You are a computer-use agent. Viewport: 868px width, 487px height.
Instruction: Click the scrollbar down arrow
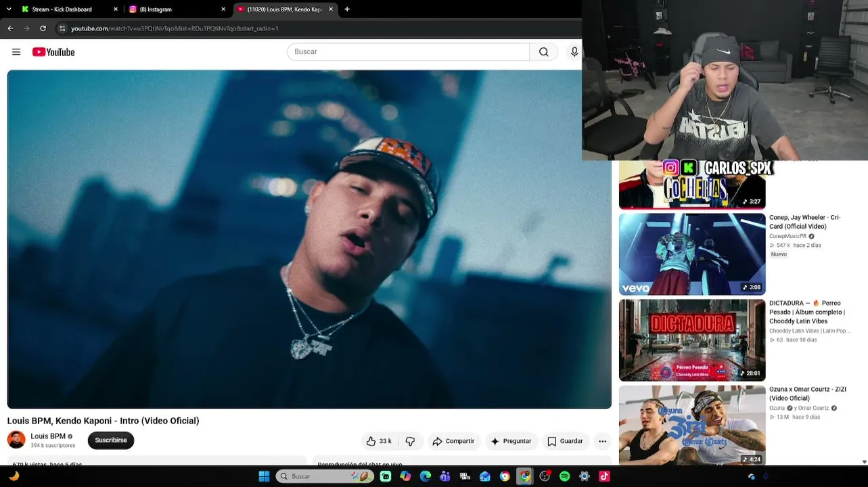864,462
